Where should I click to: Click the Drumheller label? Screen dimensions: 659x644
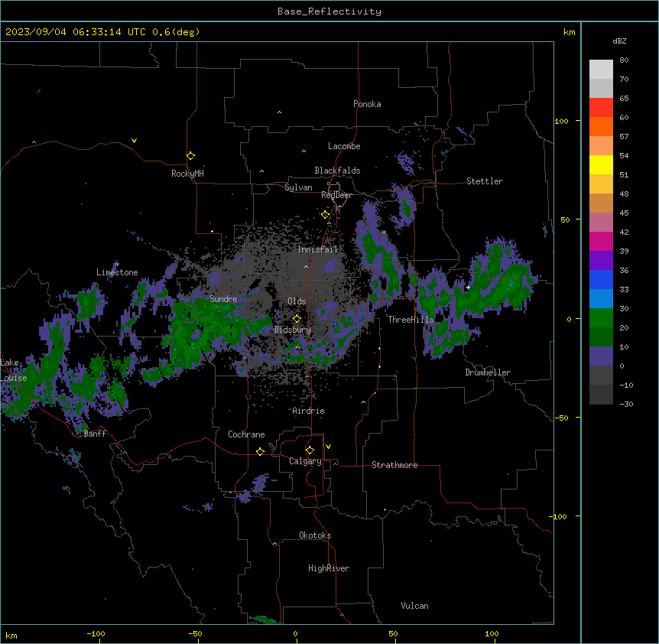(x=488, y=372)
